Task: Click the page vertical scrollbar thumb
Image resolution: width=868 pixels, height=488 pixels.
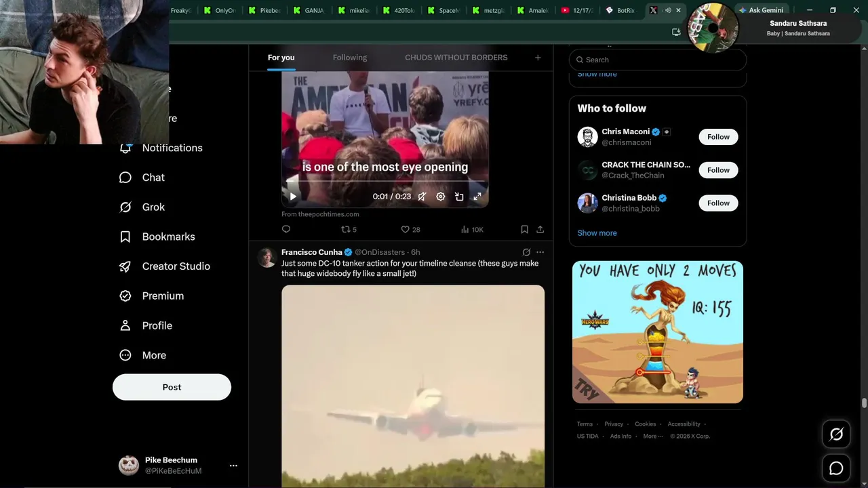Action: (864, 403)
